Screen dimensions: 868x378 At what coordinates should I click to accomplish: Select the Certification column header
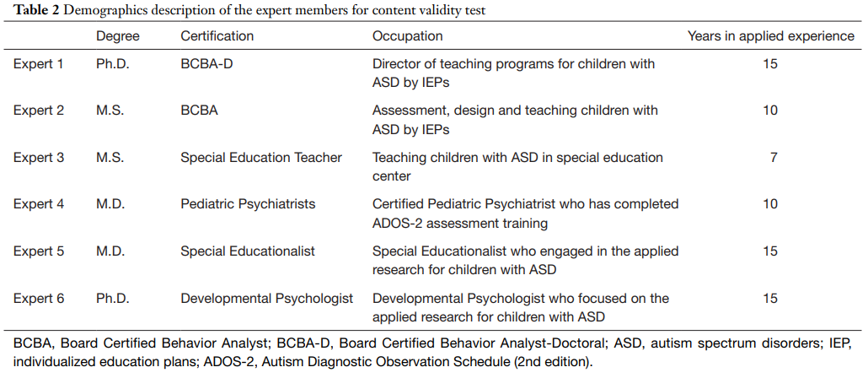coord(217,36)
